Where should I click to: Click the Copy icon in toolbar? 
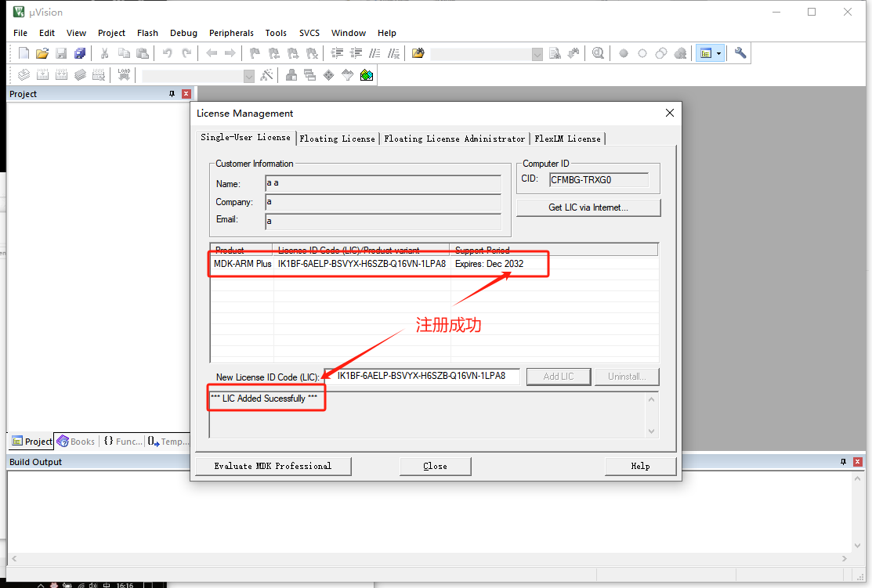click(124, 53)
